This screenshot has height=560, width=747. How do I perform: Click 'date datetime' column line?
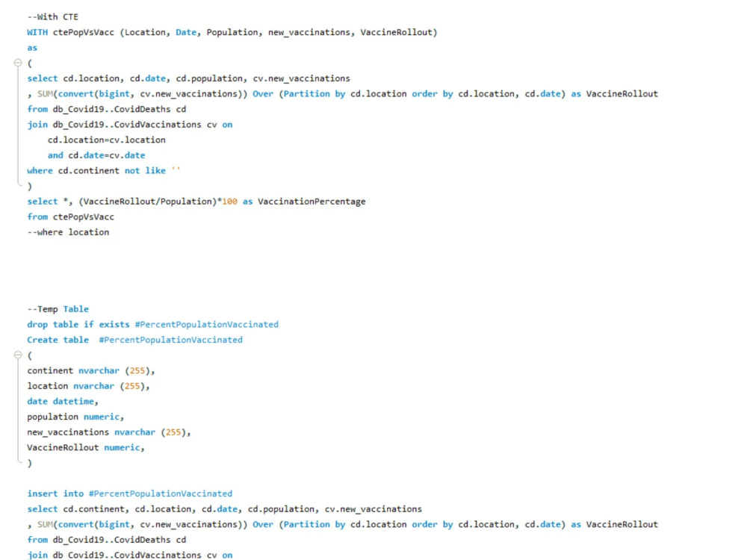[x=63, y=402]
